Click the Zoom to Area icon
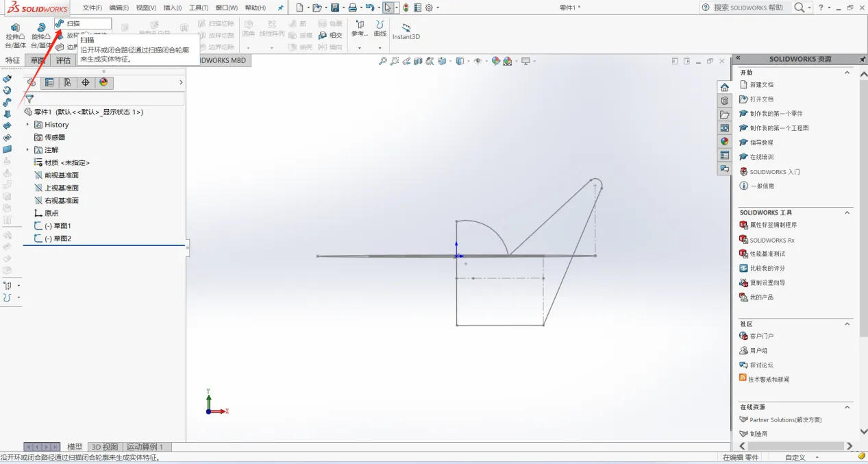This screenshot has height=464, width=868. pos(395,61)
